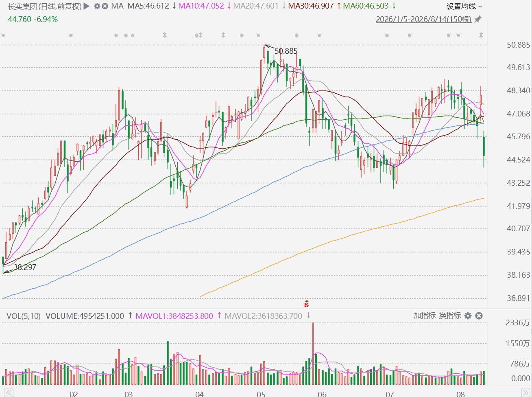This screenshot has height=397, width=532.
Task: Pin the 2026/1/5-2026/8/14 date range
Action: pyautogui.click(x=478, y=19)
